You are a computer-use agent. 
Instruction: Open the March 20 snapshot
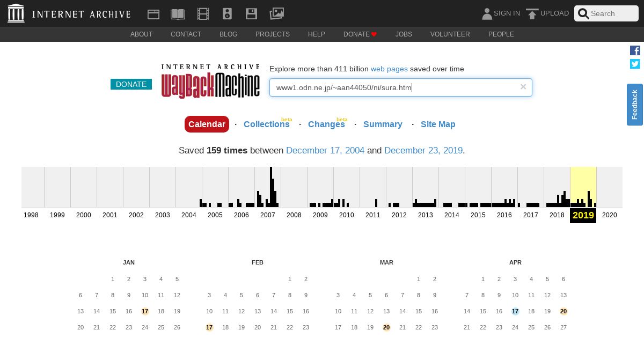pyautogui.click(x=386, y=327)
